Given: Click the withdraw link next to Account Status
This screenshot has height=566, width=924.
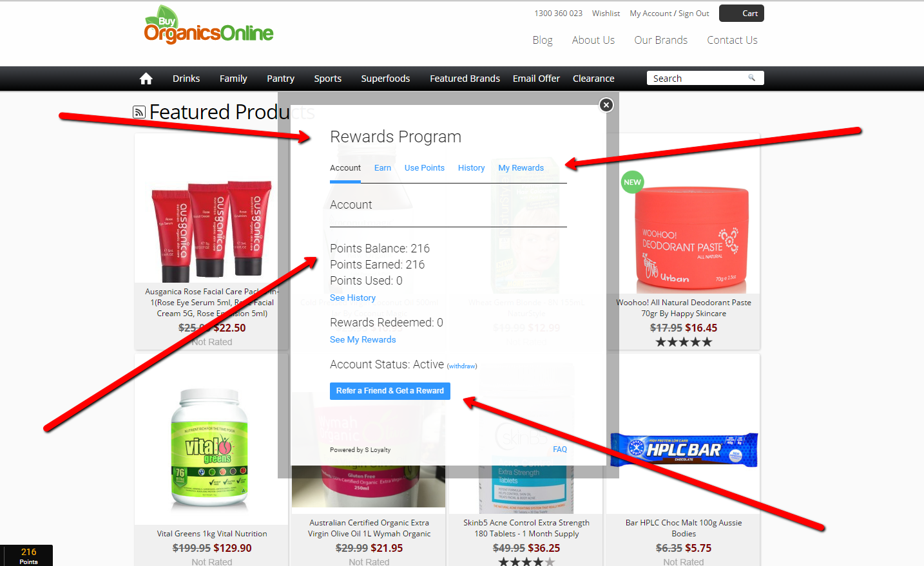Looking at the screenshot, I should pyautogui.click(x=462, y=366).
